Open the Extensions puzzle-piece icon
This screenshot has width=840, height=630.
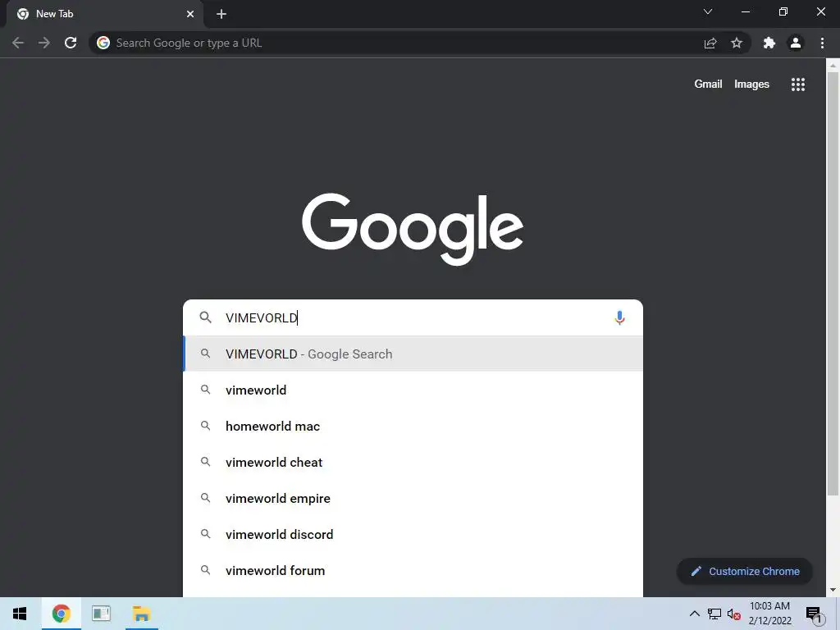pos(769,43)
